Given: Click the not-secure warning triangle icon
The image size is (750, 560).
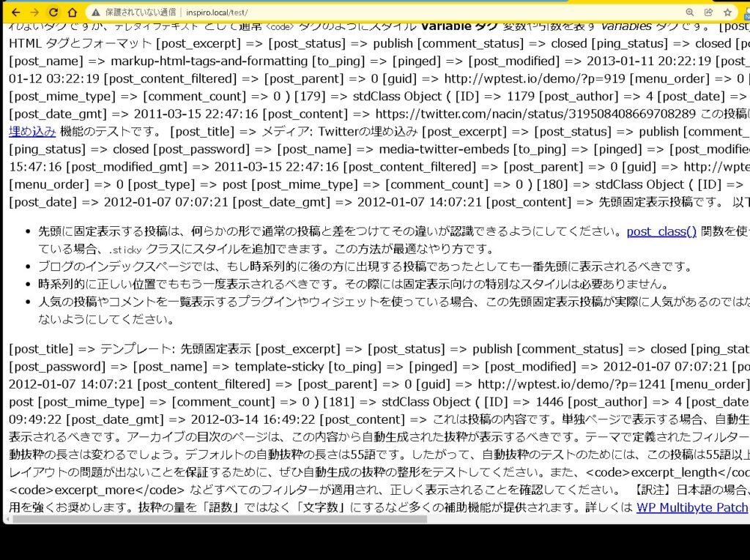Looking at the screenshot, I should [x=94, y=12].
